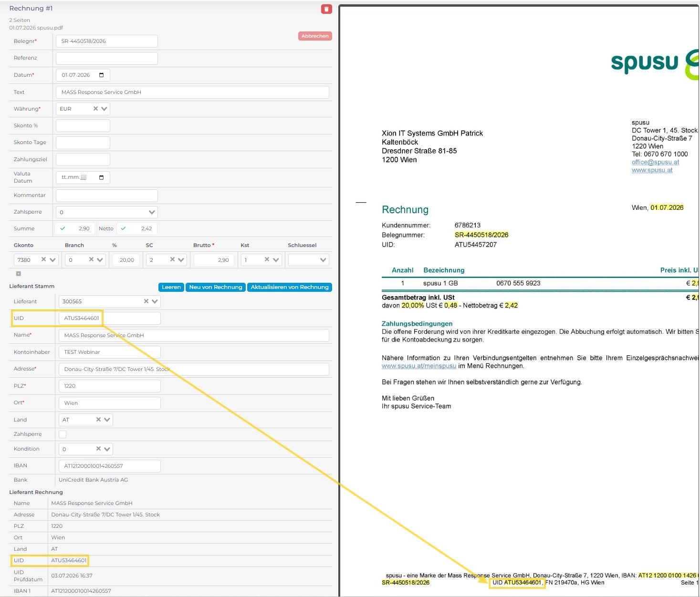Follow the www.spusu.at/meinspusu link

tap(419, 366)
